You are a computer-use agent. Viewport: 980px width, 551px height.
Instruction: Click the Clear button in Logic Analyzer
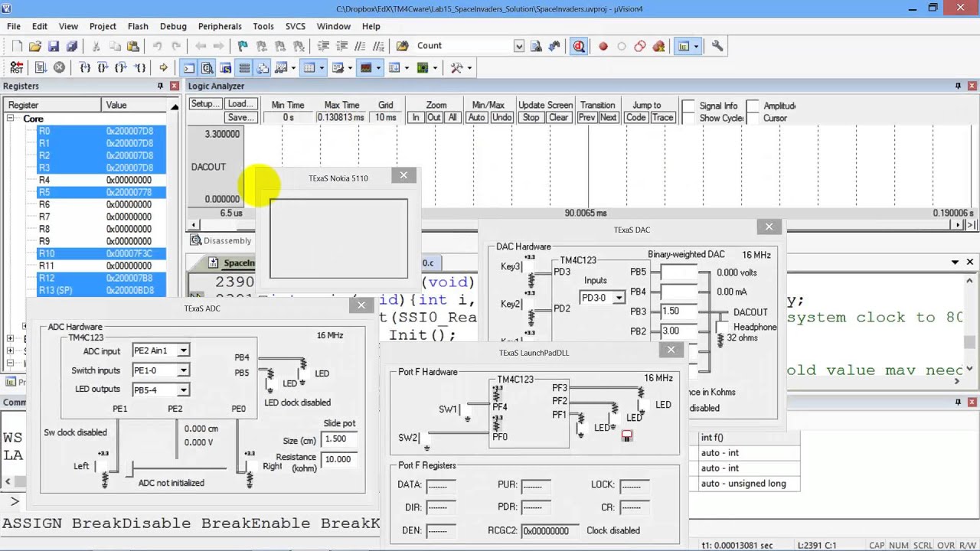558,117
